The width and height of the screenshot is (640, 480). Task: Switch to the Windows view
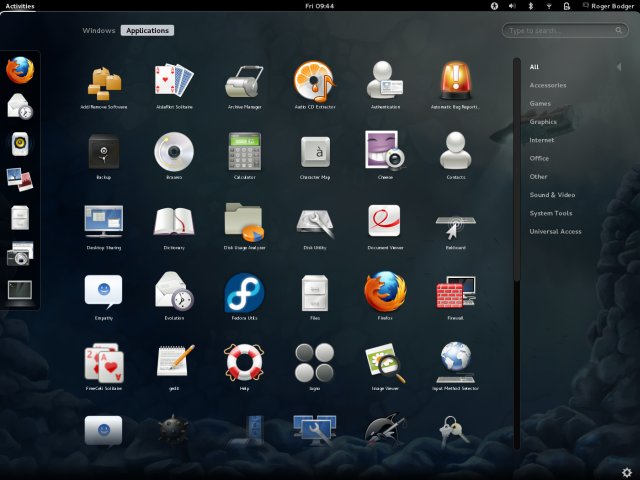tap(99, 31)
